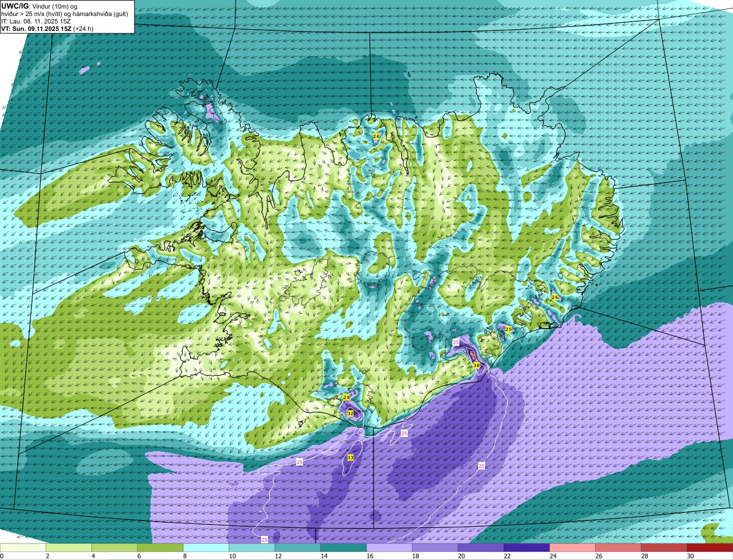Click the IT: Lau. 08.11.2025 15Z line
Viewport: 733px width, 560px height.
click(x=36, y=21)
